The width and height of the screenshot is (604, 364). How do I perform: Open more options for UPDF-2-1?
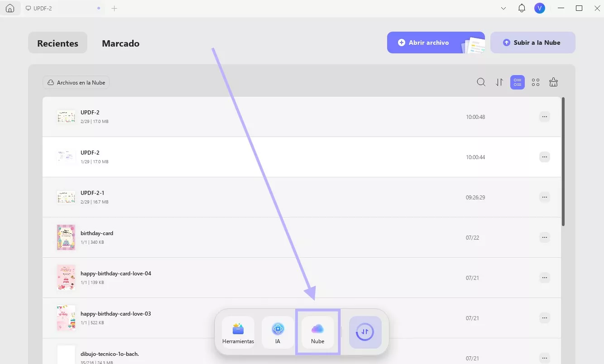(544, 197)
